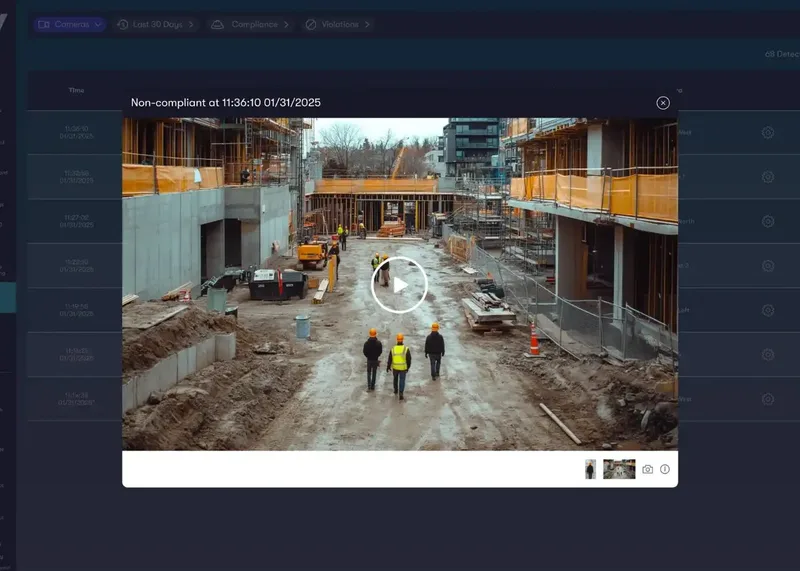Screen dimensions: 800x571
Task: Click the Time column header
Action: 77,90
